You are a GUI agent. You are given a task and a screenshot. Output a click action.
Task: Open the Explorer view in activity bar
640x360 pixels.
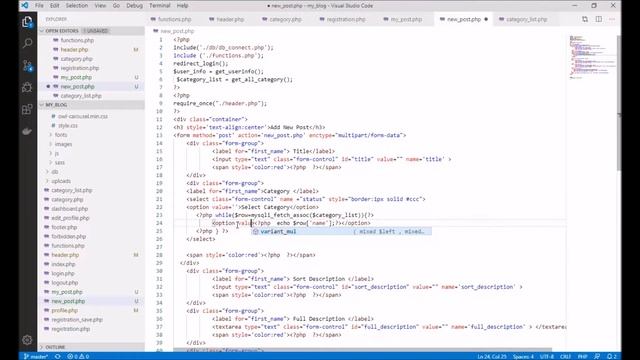click(x=27, y=22)
